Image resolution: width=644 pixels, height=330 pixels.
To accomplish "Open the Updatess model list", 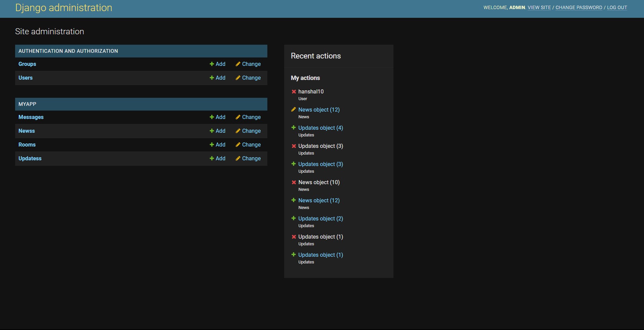I will click(30, 158).
